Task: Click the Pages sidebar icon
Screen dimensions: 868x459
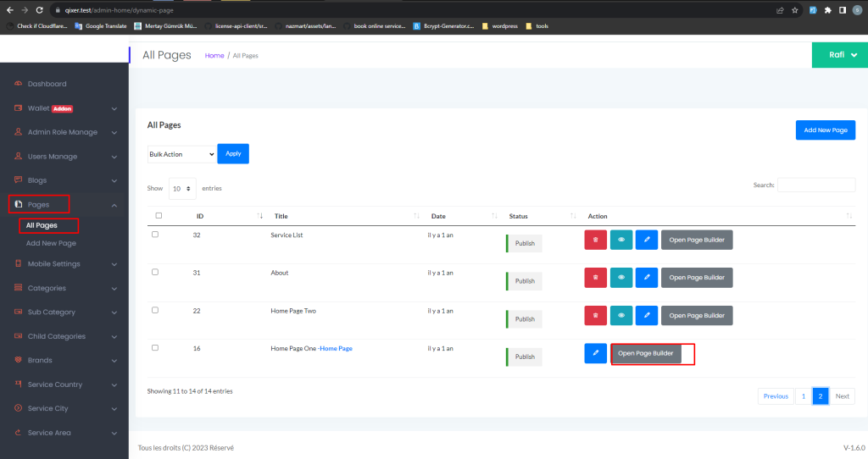Action: [x=19, y=204]
